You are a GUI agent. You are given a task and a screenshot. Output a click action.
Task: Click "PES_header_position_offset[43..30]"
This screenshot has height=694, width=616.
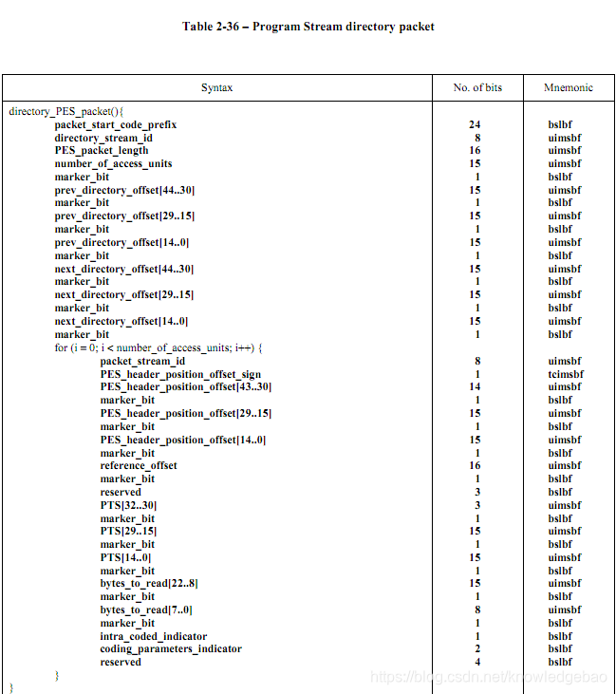coord(186,386)
